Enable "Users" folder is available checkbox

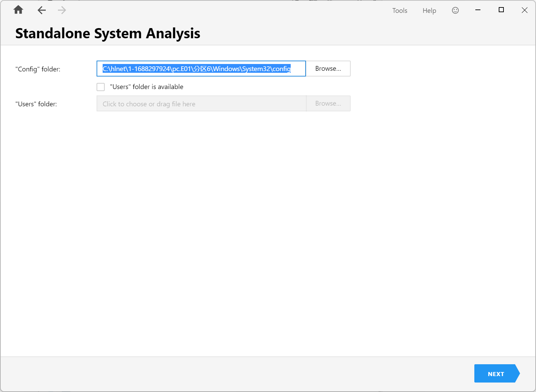click(x=101, y=87)
